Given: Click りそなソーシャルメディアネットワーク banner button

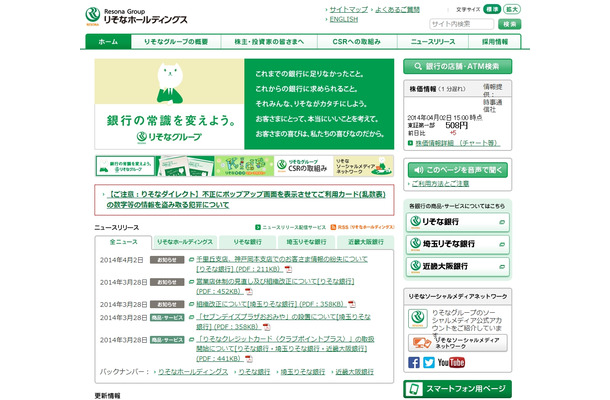Looking at the screenshot, I should [458, 343].
